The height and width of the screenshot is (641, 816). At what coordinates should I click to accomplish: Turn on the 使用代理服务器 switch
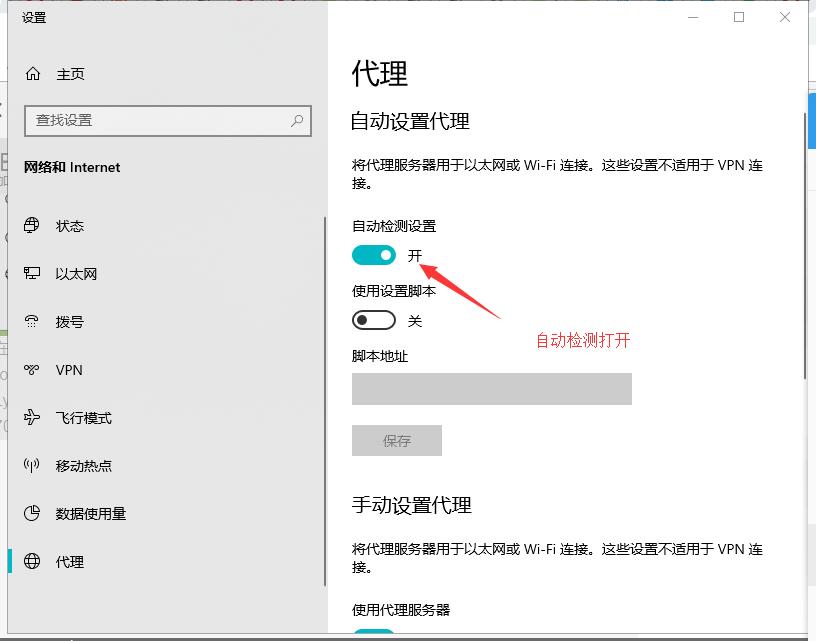click(x=374, y=635)
